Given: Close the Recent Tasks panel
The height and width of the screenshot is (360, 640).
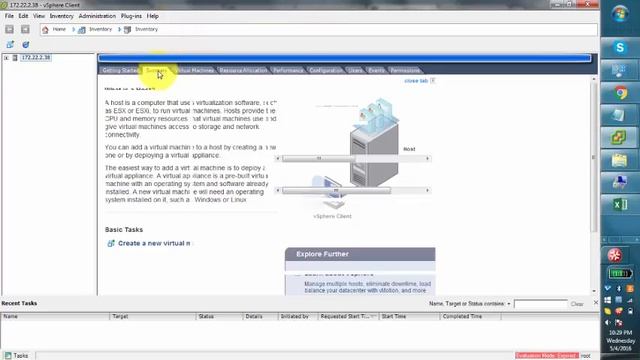Looking at the screenshot, I should tap(596, 303).
